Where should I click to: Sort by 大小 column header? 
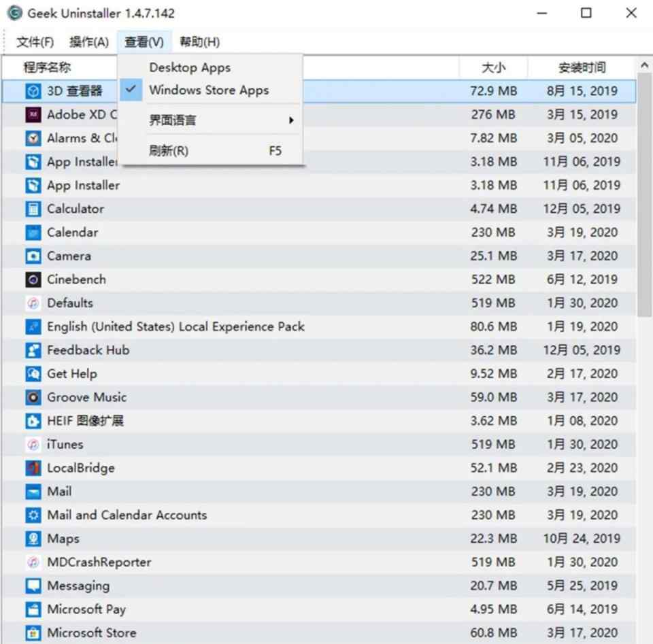pyautogui.click(x=494, y=67)
